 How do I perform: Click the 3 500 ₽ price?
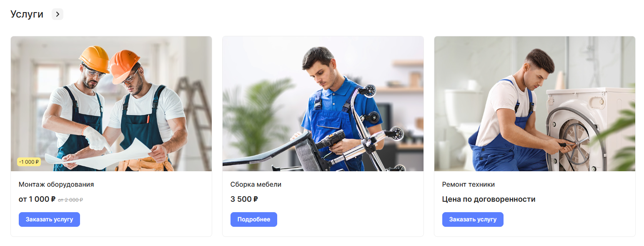click(244, 199)
